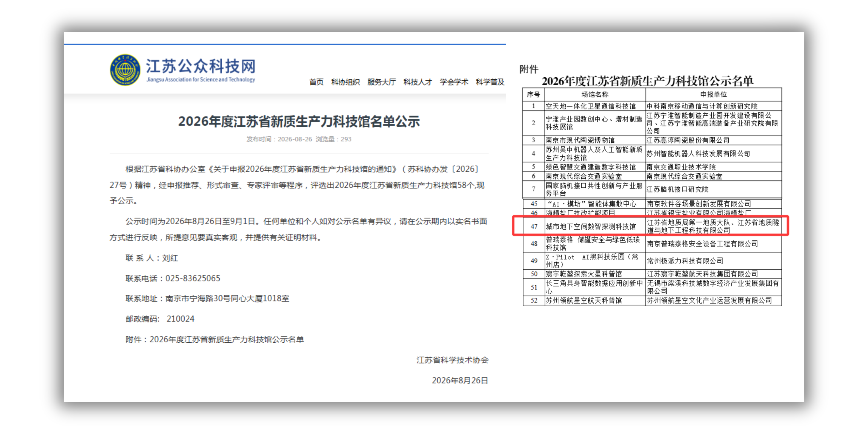Click the address 南京市宁海路30号同心大厦1018室
Viewport: 868px width, 434px height.
(x=227, y=299)
